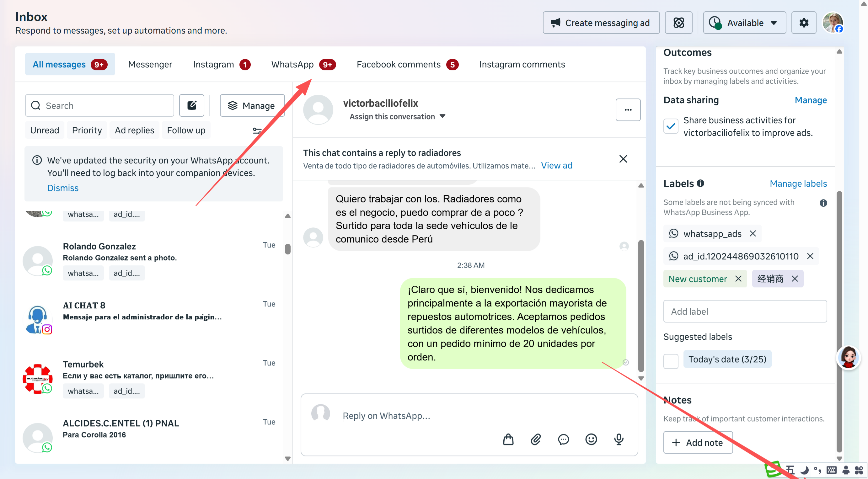Image resolution: width=868 pixels, height=479 pixels.
Task: Click the View ad link
Action: click(556, 165)
